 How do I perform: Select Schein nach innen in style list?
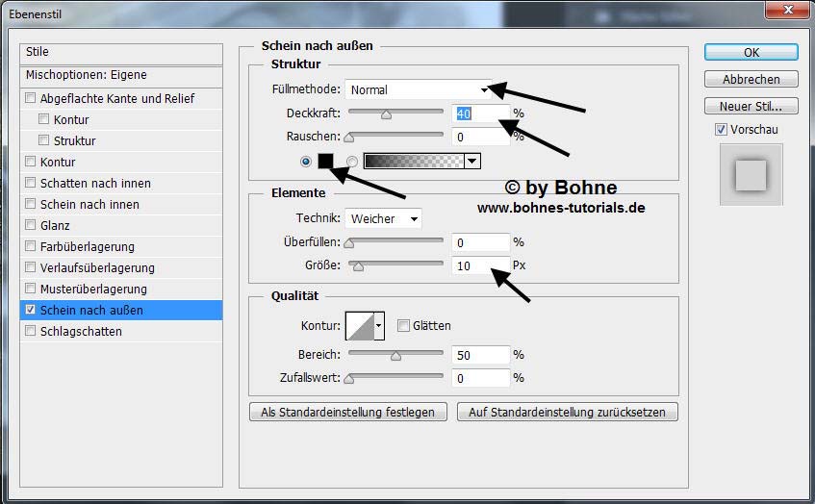click(89, 204)
